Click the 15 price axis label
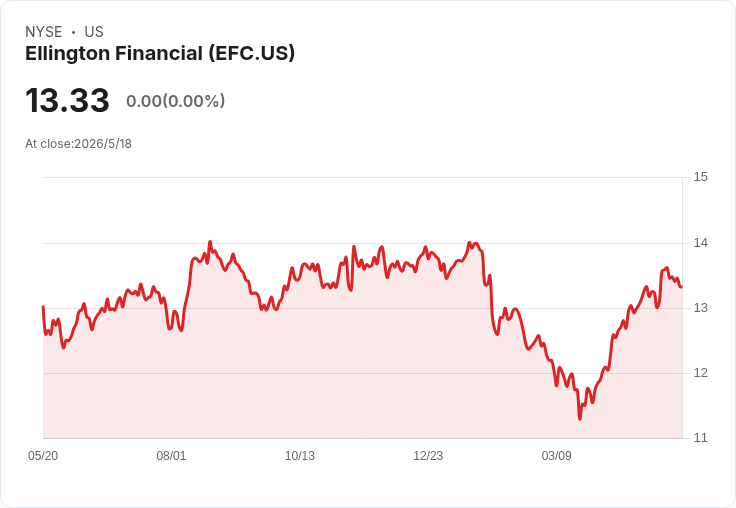 (x=700, y=177)
